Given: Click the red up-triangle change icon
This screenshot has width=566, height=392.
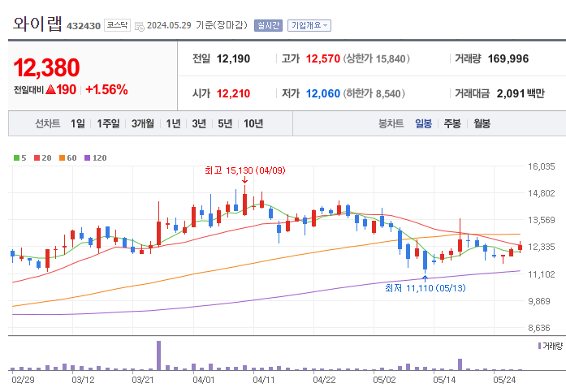Looking at the screenshot, I should pos(51,89).
